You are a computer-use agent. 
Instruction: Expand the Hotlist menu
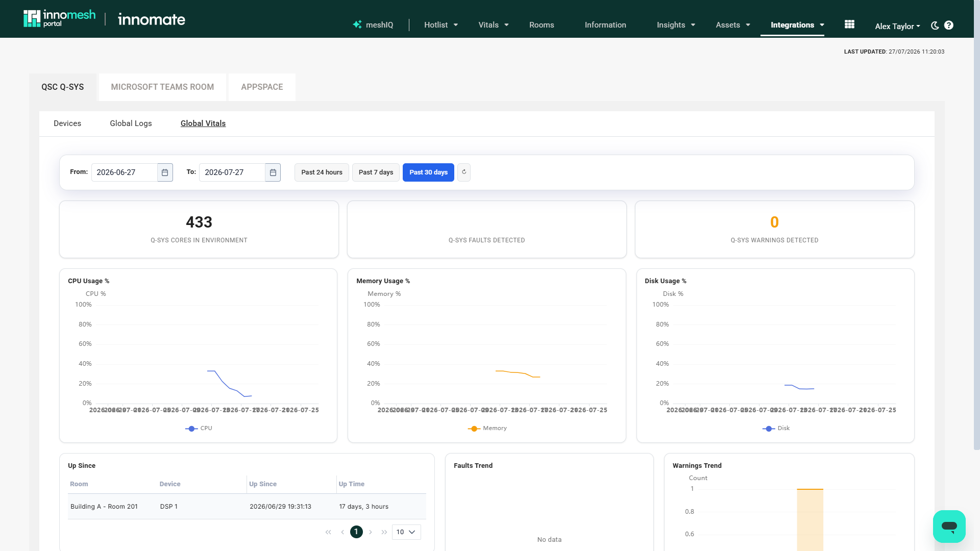pos(441,24)
